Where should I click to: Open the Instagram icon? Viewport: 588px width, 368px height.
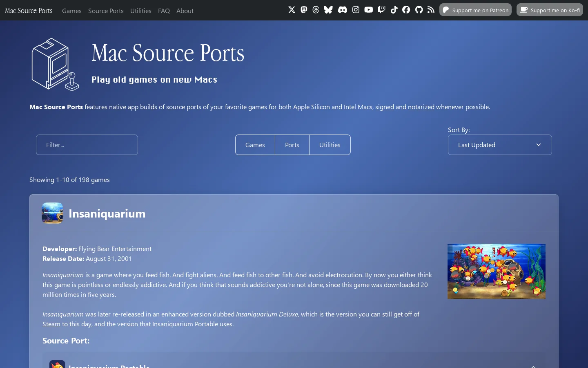click(356, 10)
